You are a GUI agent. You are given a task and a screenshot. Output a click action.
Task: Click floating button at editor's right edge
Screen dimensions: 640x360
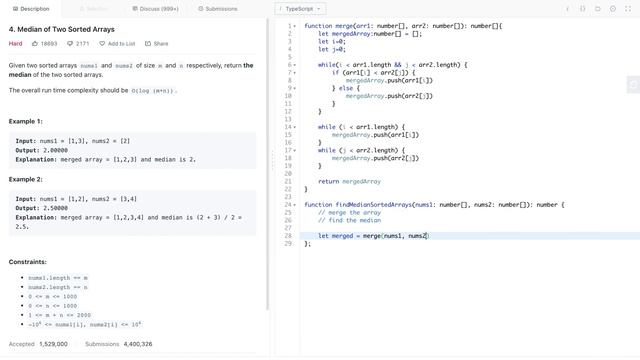[633, 84]
